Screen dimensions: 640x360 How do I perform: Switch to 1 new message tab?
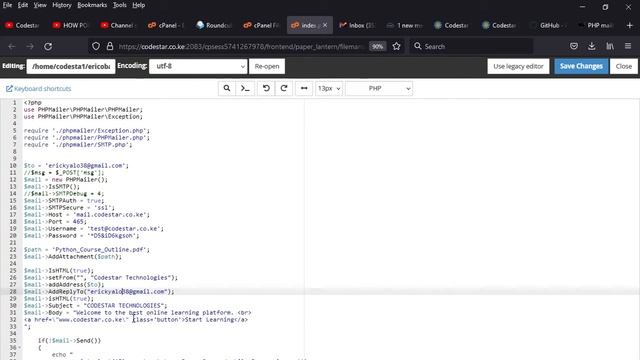(x=405, y=25)
